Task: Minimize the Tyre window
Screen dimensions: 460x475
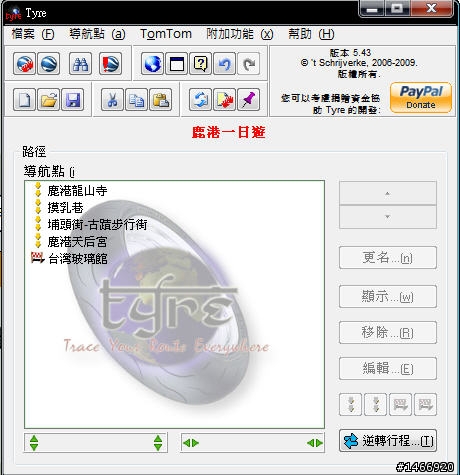Action: point(372,8)
